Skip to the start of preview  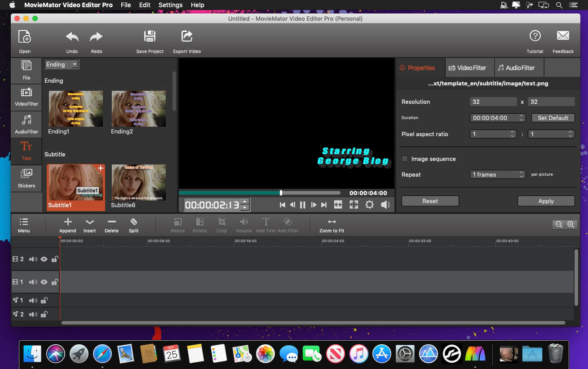coord(283,205)
